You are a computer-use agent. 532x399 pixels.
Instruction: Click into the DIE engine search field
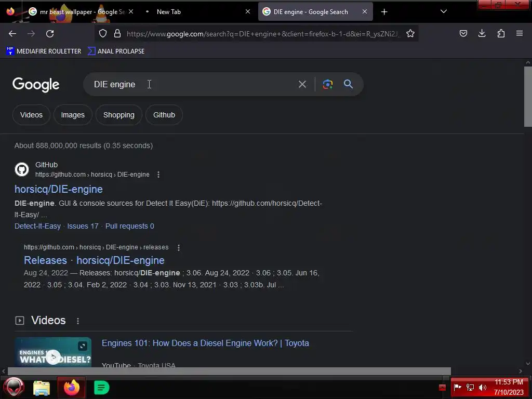tap(190, 84)
